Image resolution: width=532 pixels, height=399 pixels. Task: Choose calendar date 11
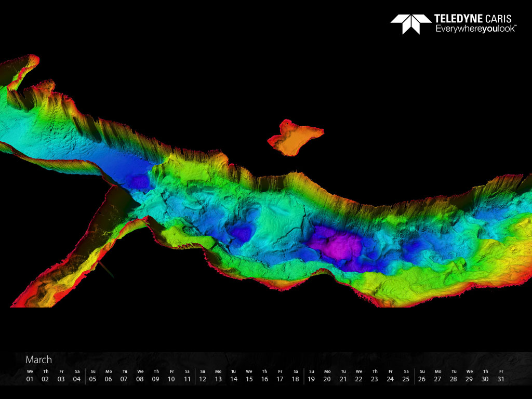(x=187, y=379)
